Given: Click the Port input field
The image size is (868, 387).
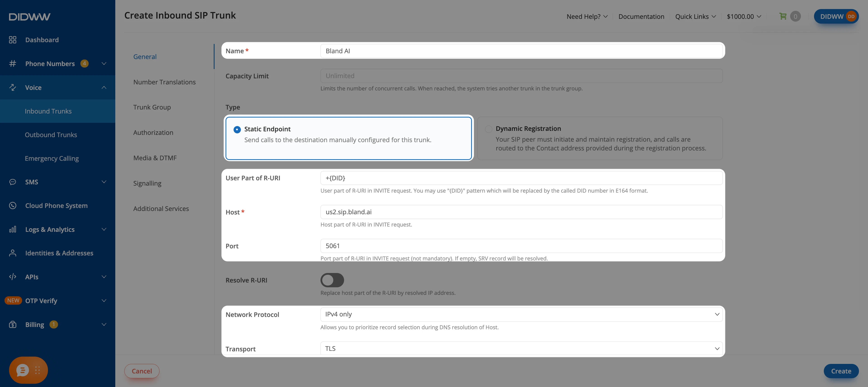Looking at the screenshot, I should [521, 246].
